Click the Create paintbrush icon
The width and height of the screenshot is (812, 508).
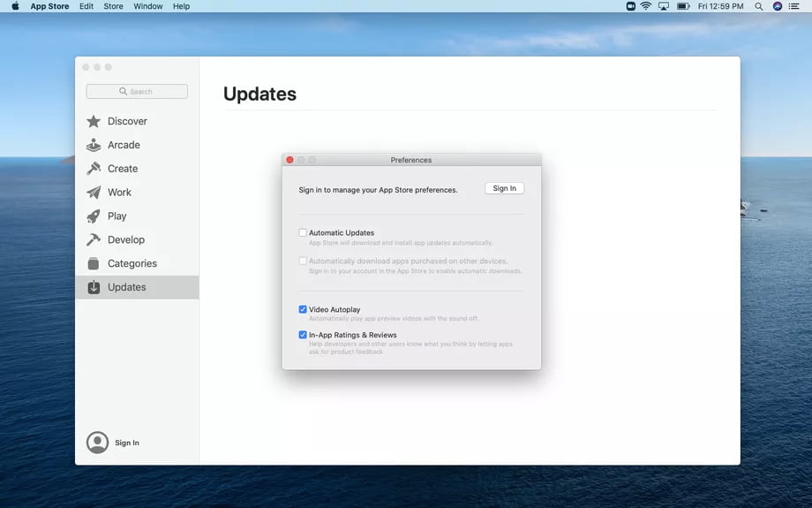pyautogui.click(x=94, y=169)
